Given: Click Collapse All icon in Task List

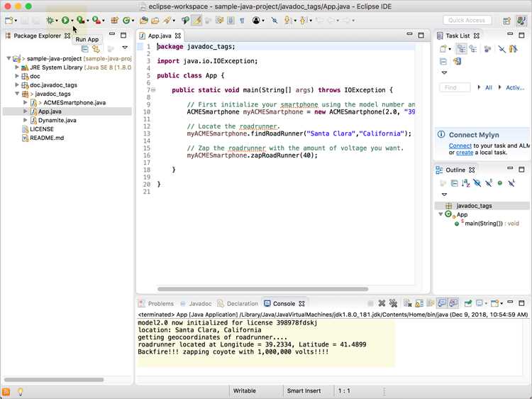Looking at the screenshot, I should point(443,62).
